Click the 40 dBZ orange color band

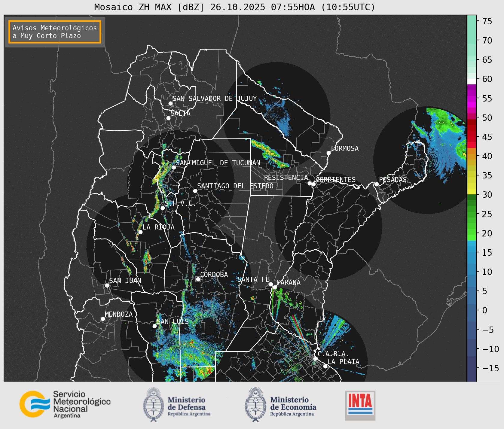pyautogui.click(x=472, y=157)
